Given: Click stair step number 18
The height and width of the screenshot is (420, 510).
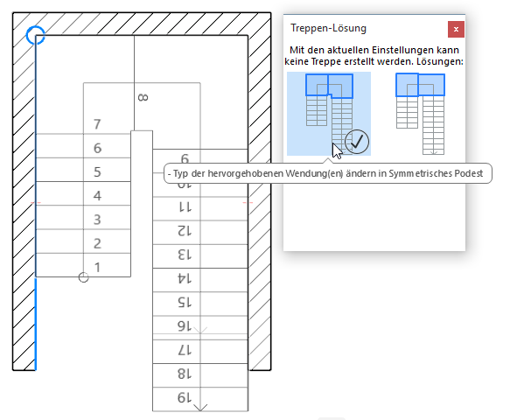Looking at the screenshot, I should [185, 374].
